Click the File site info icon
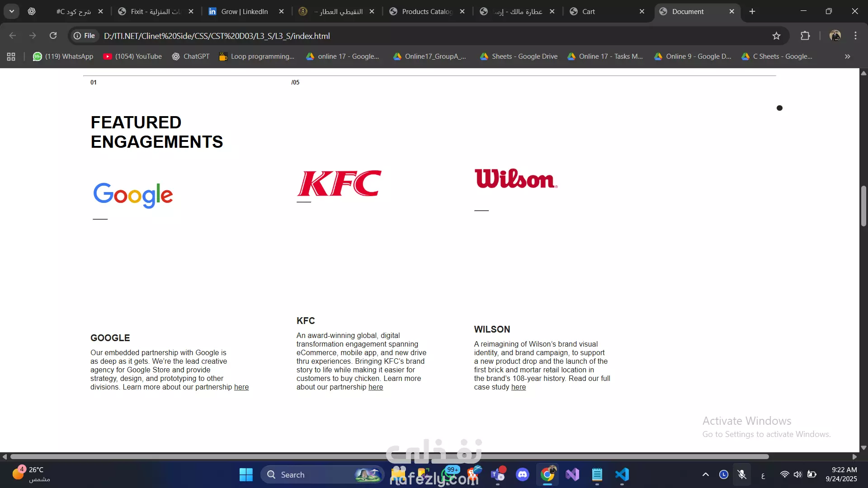Screen dimensions: 868x488 coord(85,36)
